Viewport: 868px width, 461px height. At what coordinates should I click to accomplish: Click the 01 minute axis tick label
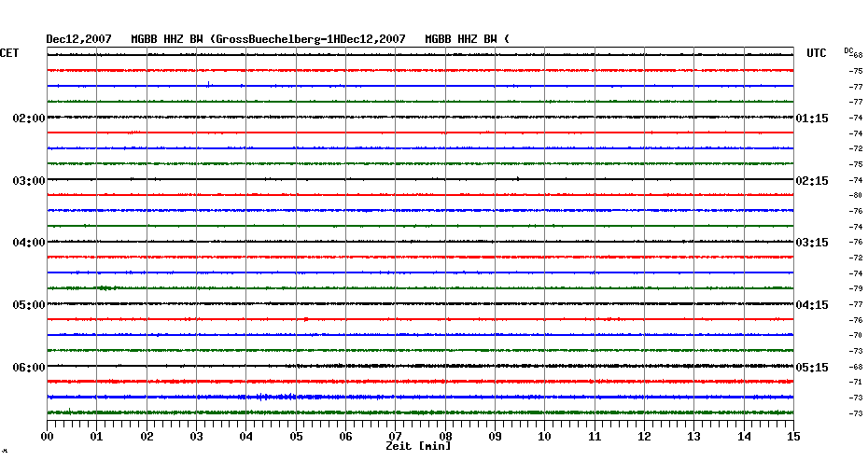(x=97, y=437)
